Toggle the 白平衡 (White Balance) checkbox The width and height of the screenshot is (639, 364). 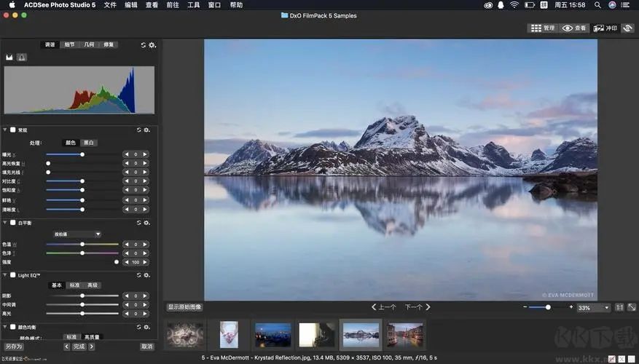point(13,222)
